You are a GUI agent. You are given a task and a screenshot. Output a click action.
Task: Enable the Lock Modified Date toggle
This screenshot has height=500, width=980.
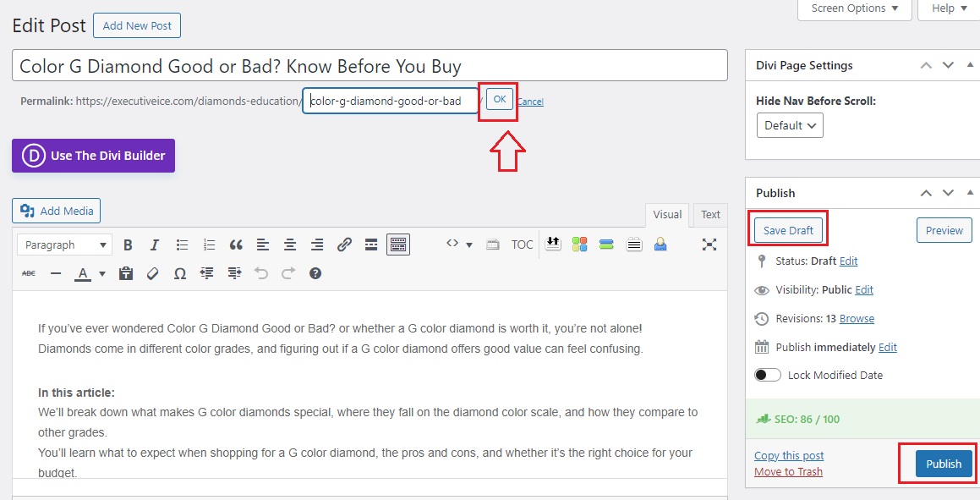pos(767,374)
